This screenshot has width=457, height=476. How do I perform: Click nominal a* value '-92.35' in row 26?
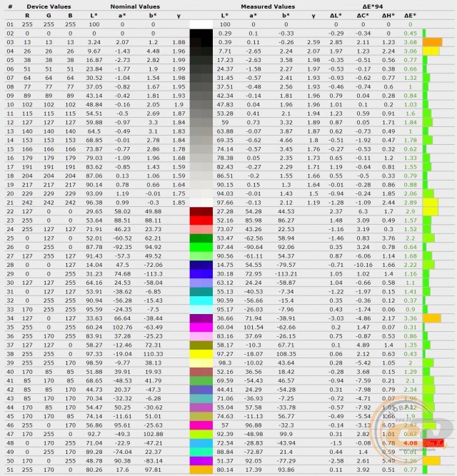coord(122,247)
